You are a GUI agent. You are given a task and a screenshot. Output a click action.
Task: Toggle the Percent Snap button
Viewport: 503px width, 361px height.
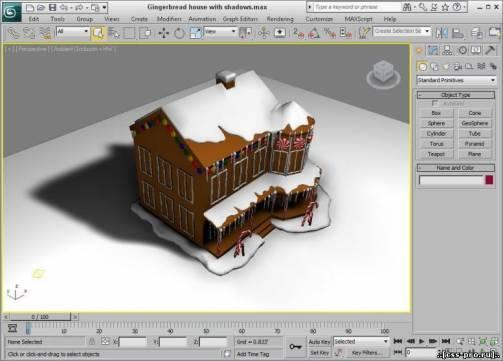click(330, 33)
